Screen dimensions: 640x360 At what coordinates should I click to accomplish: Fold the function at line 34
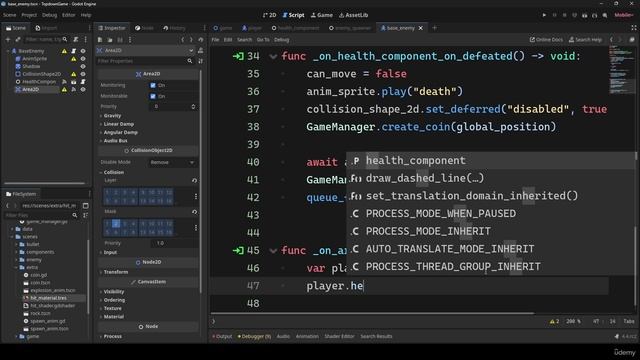pyautogui.click(x=273, y=57)
